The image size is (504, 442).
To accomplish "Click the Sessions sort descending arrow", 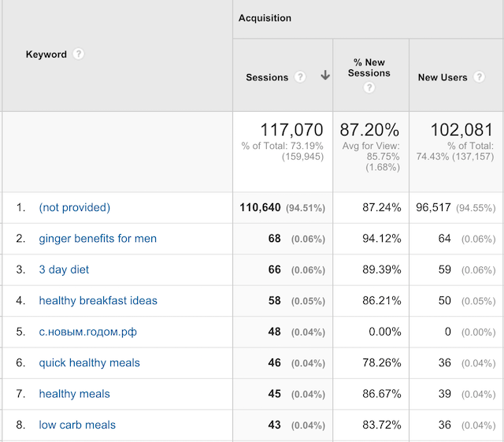I will [325, 76].
